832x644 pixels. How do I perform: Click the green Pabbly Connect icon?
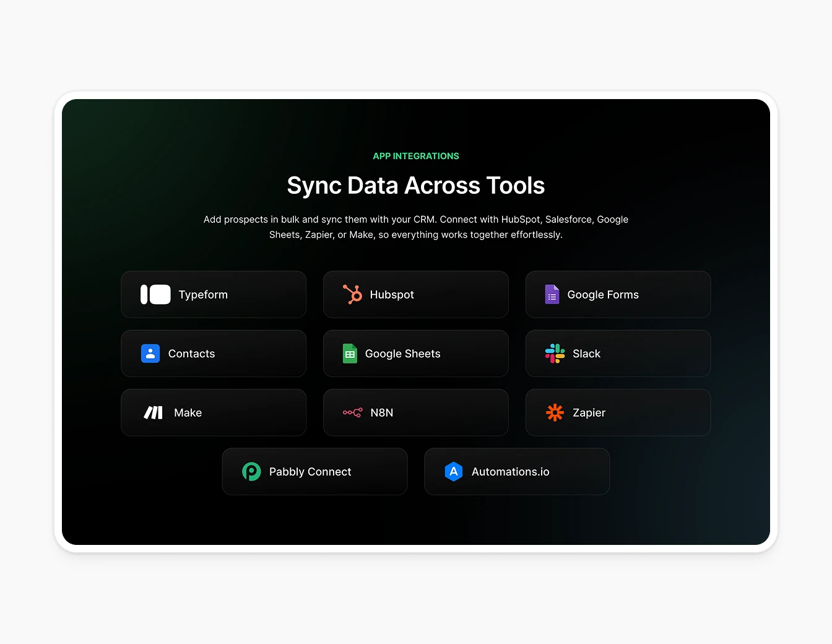coord(251,471)
